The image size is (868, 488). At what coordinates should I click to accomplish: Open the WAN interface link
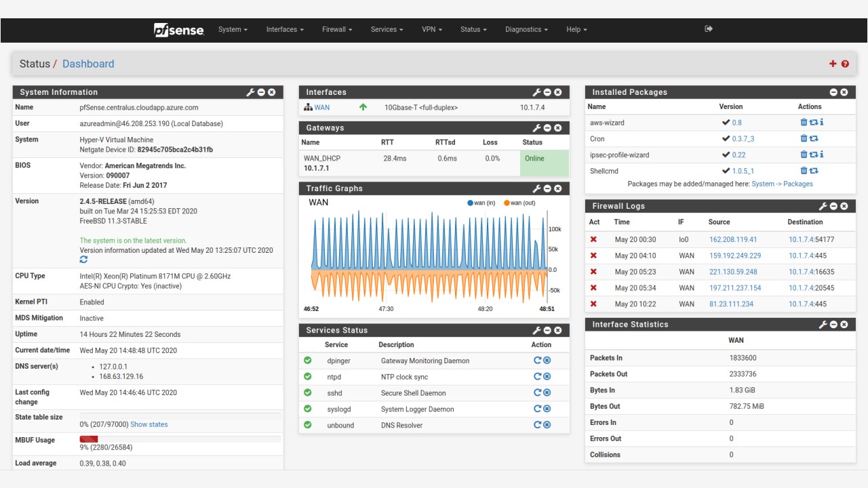pos(321,107)
